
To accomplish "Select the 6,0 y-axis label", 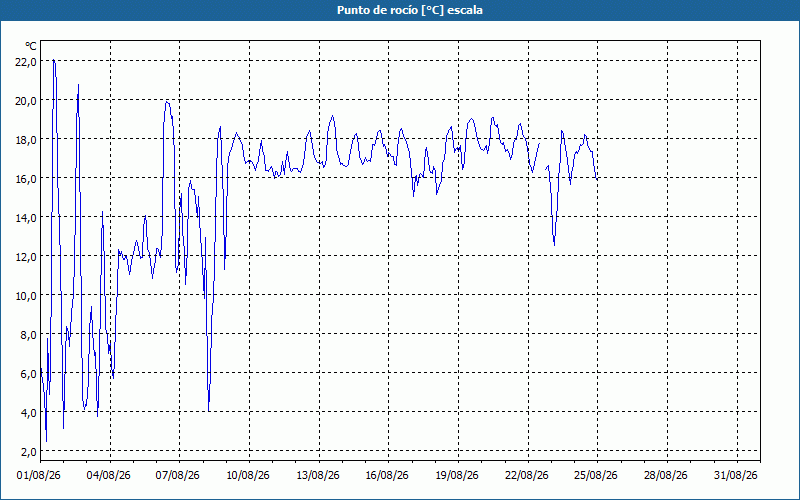I will pyautogui.click(x=30, y=374).
